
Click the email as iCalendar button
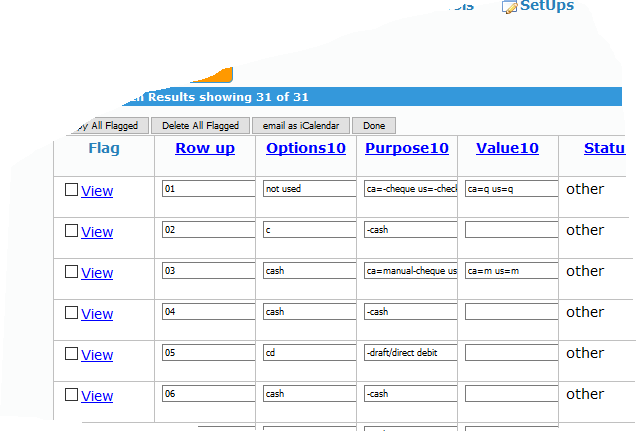[x=300, y=126]
